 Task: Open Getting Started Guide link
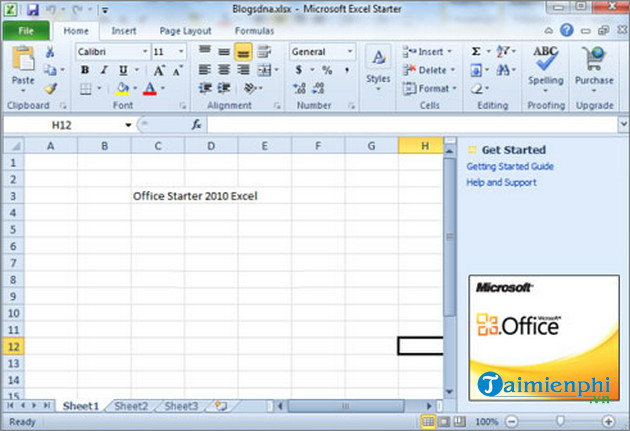510,166
